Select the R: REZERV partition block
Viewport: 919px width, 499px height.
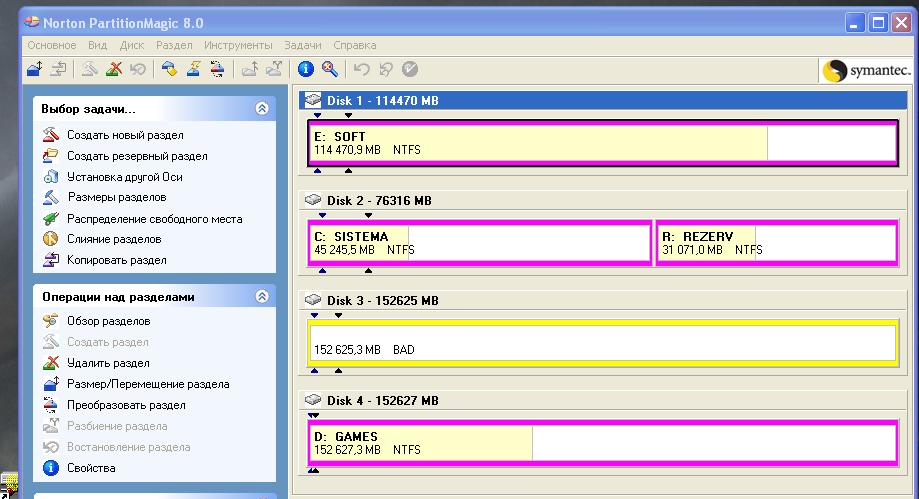776,243
